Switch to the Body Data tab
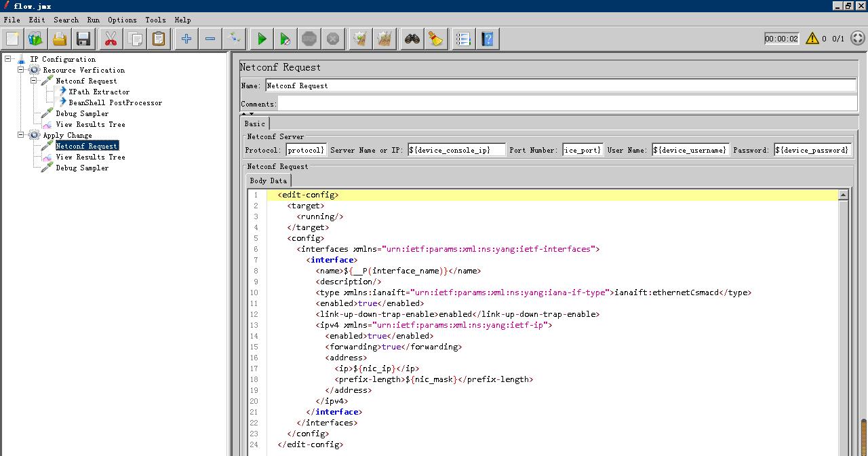Image resolution: width=868 pixels, height=456 pixels. click(269, 180)
